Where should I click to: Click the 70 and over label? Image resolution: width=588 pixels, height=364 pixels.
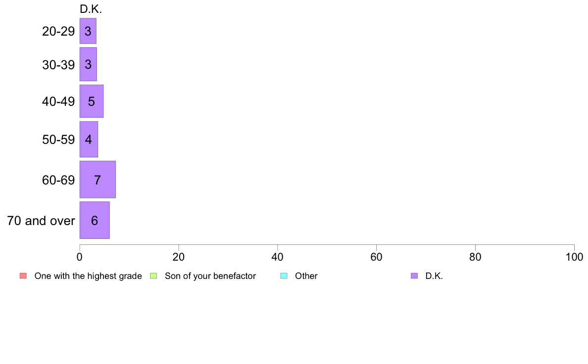coord(41,221)
